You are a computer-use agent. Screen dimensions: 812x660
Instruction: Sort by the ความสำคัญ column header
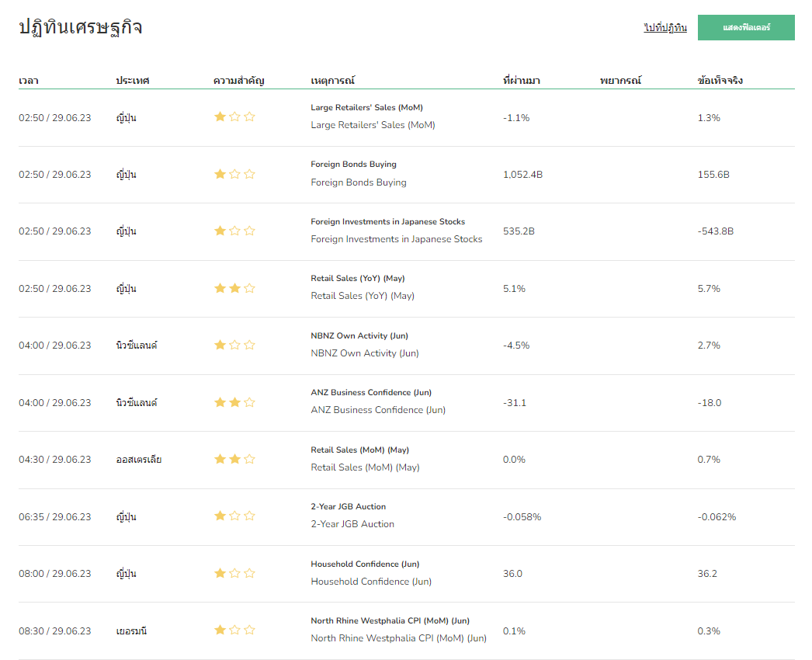click(239, 81)
